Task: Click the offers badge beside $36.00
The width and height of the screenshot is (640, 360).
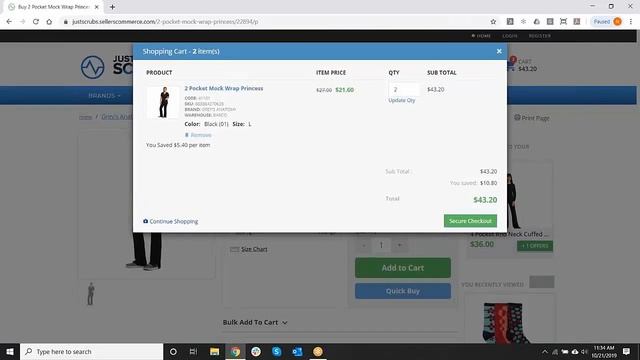Action: 535,246
